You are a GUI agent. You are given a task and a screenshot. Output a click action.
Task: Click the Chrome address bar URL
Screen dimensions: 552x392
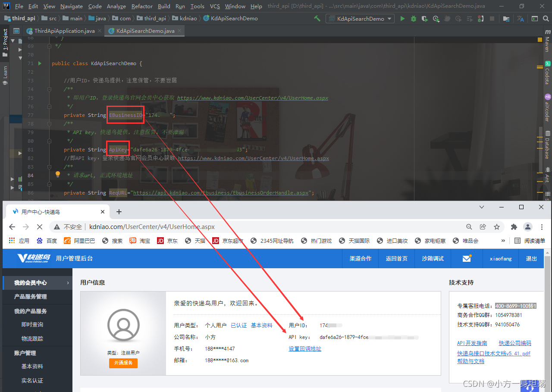point(152,226)
